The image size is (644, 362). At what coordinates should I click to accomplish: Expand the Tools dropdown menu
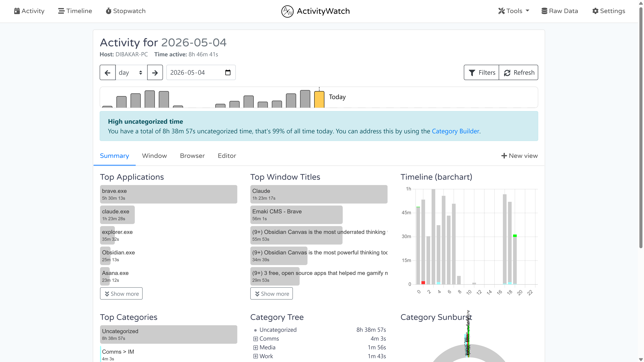(x=514, y=11)
